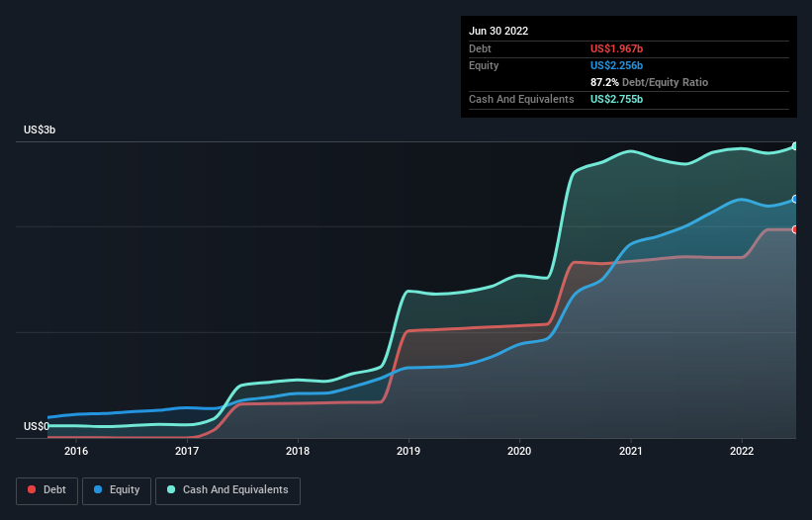The height and width of the screenshot is (520, 812).
Task: Click the red Debt endpoint marker
Action: coord(795,229)
